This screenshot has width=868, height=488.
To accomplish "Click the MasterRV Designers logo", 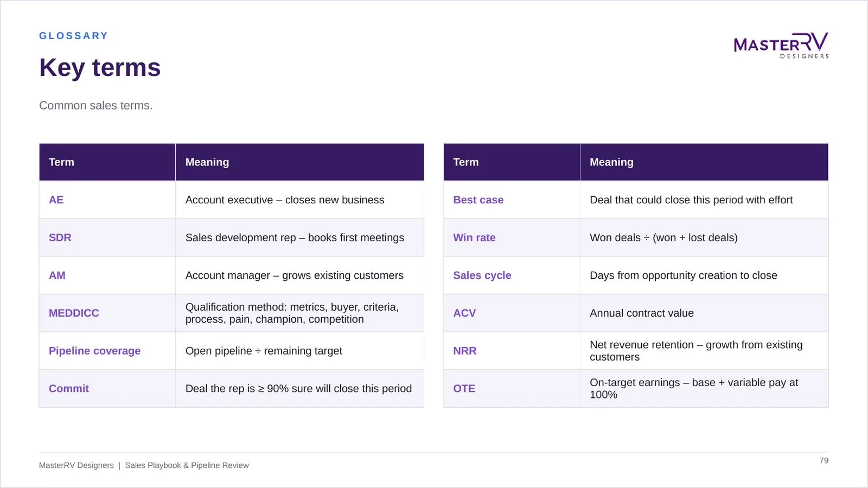I will click(x=781, y=46).
